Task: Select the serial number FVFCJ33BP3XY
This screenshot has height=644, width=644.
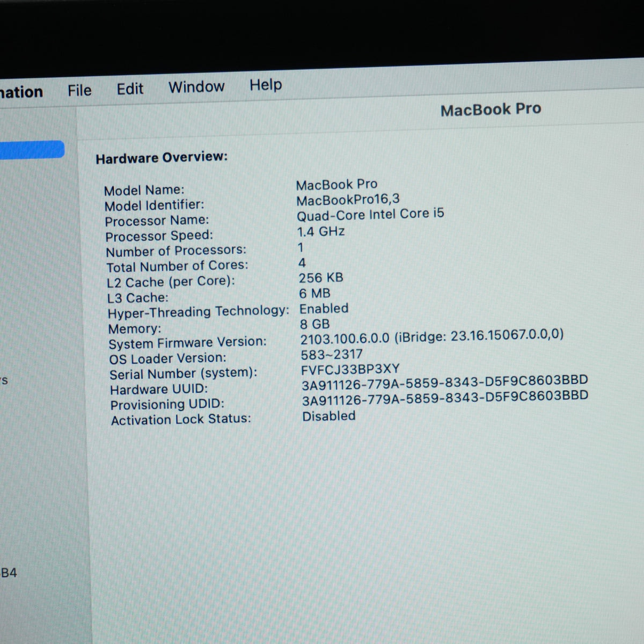Action: tap(350, 370)
